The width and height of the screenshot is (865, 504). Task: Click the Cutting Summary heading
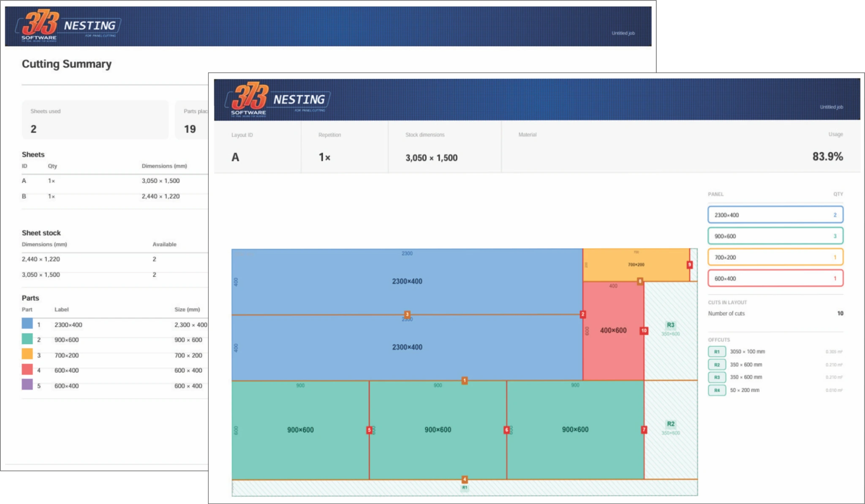tap(67, 64)
